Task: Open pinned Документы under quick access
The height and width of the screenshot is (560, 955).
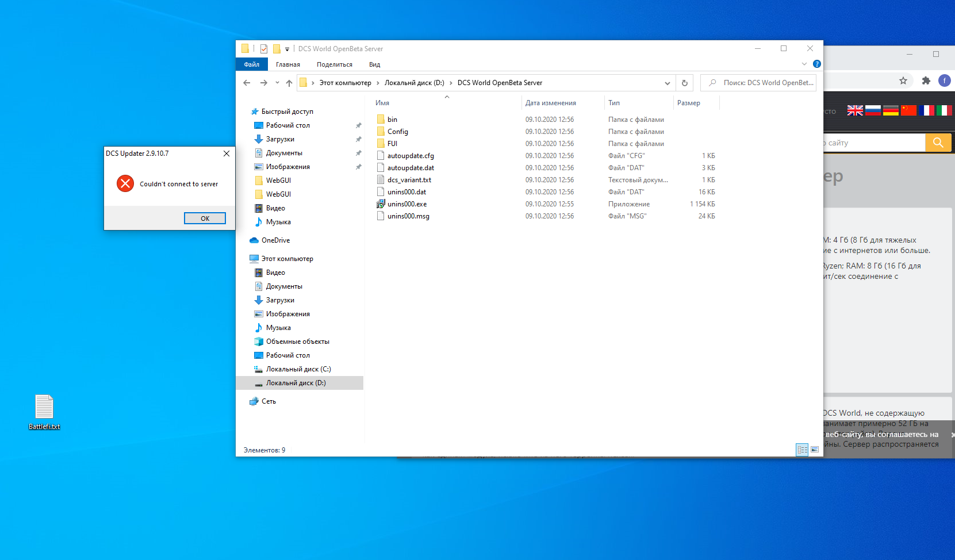Action: [284, 153]
